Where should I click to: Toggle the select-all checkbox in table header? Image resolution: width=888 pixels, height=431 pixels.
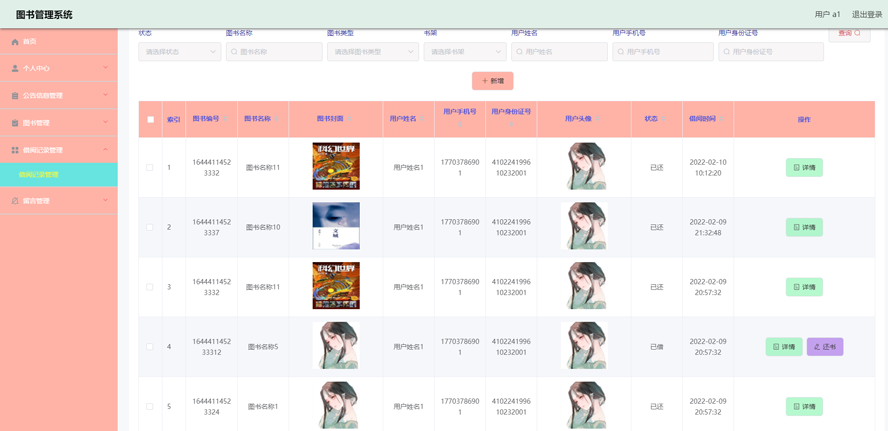151,119
